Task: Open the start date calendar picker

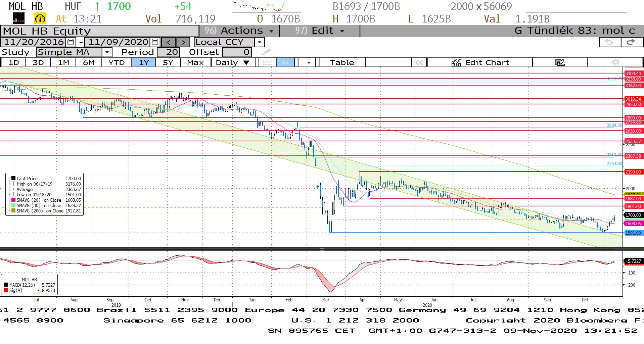Action: pos(71,42)
